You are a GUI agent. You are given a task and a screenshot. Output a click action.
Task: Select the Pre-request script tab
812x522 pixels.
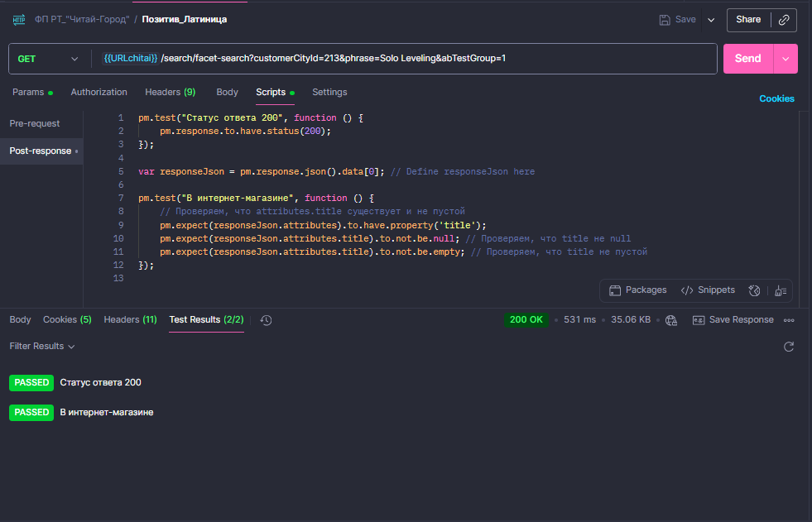coord(35,123)
